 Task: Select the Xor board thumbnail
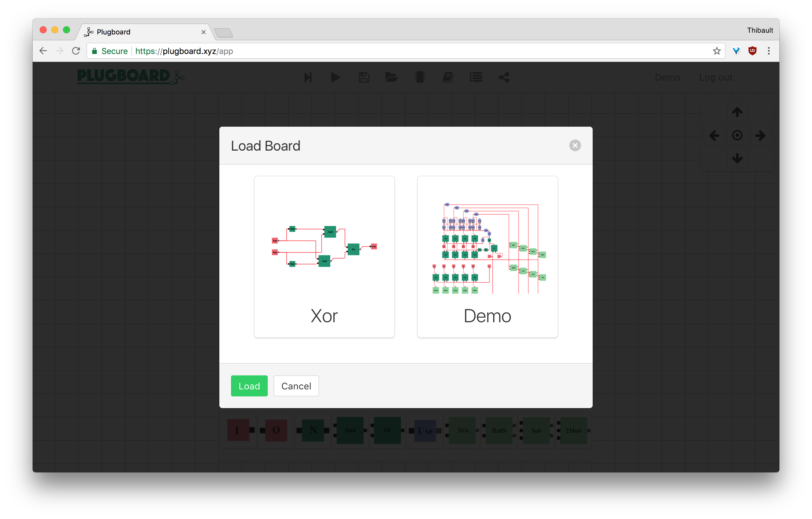324,257
